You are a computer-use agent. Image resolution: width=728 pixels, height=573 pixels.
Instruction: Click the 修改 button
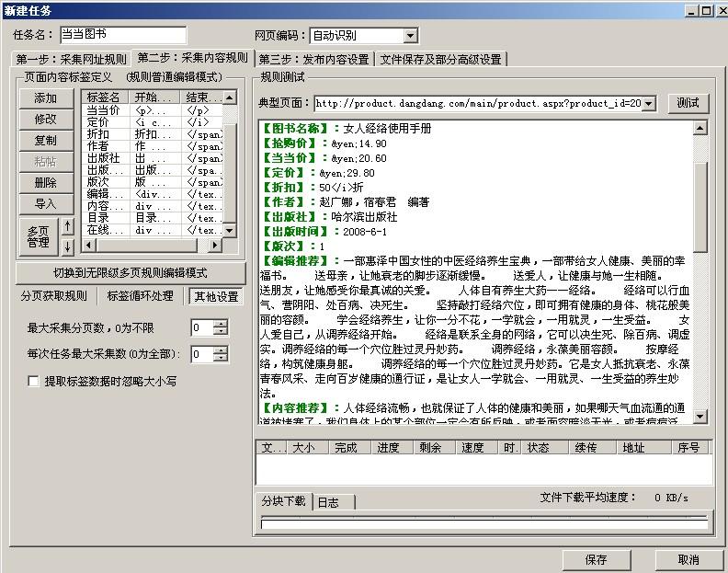(46, 120)
